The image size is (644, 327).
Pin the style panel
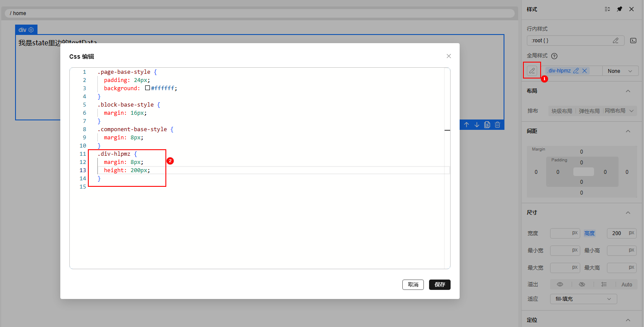(619, 9)
